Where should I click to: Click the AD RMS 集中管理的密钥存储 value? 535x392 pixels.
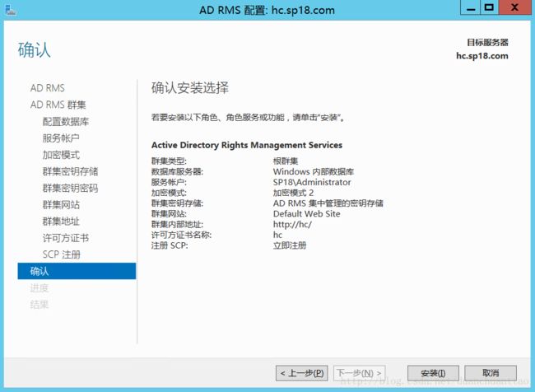coord(328,203)
